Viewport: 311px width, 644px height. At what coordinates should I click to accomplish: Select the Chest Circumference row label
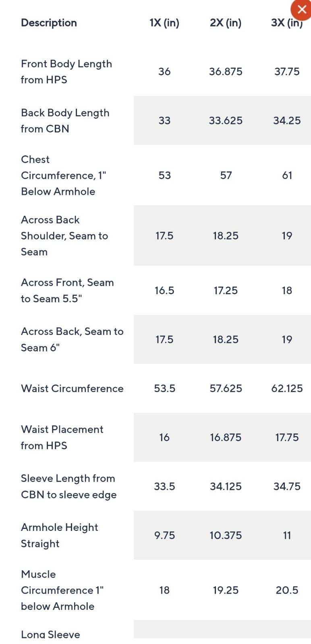[63, 175]
